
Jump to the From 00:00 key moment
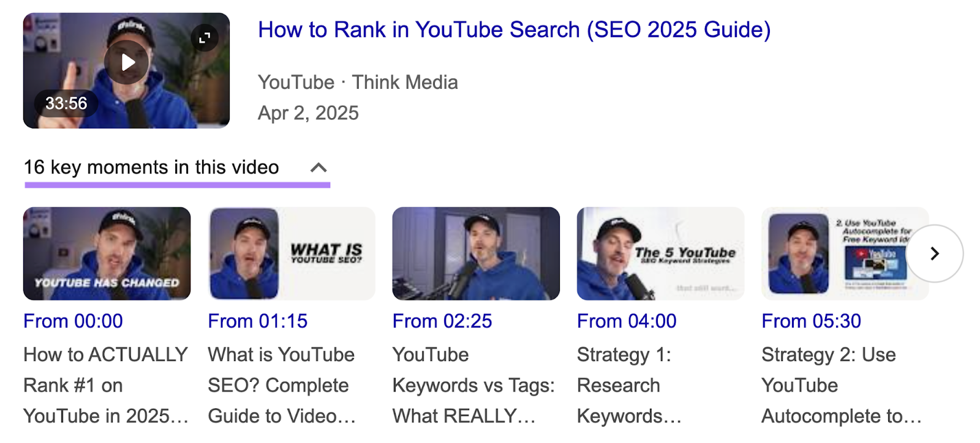pyautogui.click(x=72, y=321)
